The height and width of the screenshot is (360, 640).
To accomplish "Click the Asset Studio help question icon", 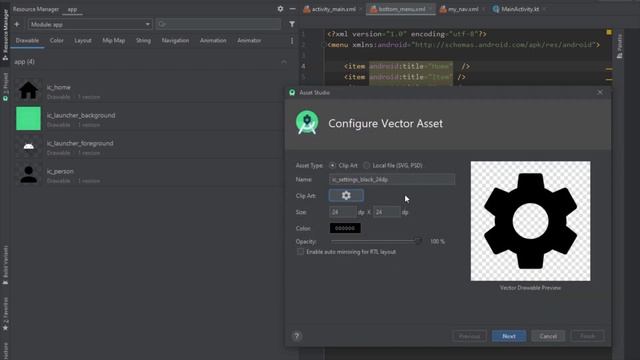I will click(297, 336).
